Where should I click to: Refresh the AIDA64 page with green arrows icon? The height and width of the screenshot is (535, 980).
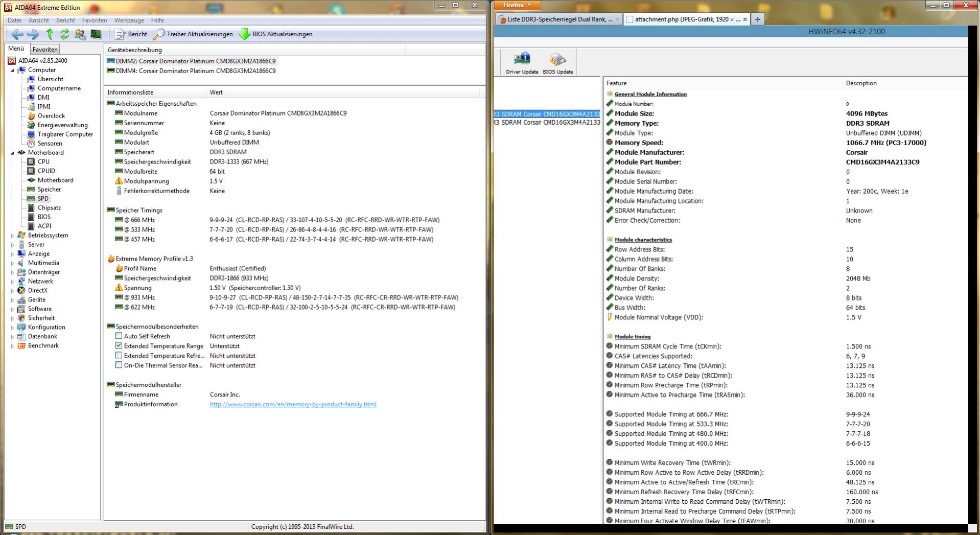(64, 34)
